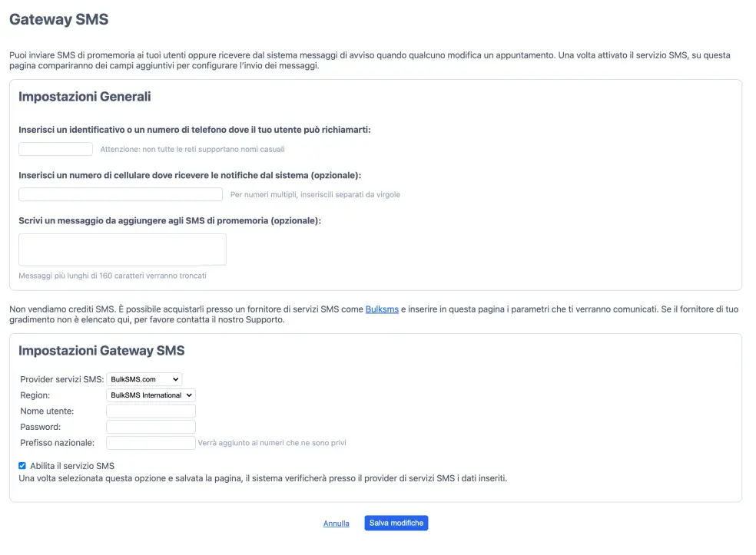Open the Provider servizi SMS dropdown
The width and height of the screenshot is (756, 555).
(x=144, y=379)
